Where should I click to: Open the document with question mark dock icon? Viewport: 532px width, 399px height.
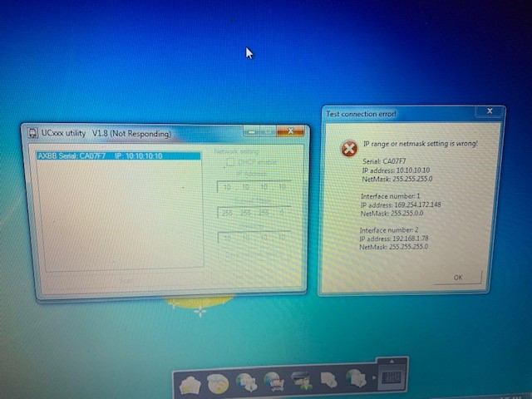point(329,382)
